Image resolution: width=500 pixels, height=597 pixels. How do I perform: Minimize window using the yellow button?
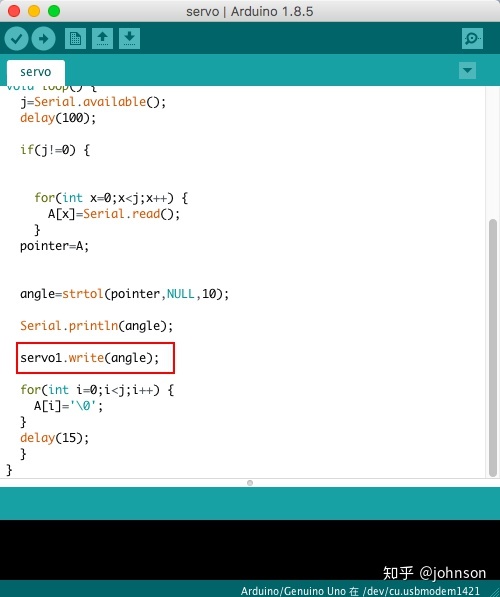tap(34, 11)
